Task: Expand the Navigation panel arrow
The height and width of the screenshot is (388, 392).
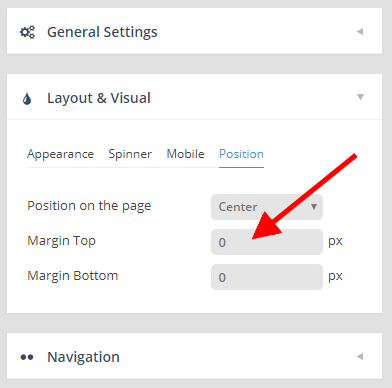Action: tap(360, 356)
